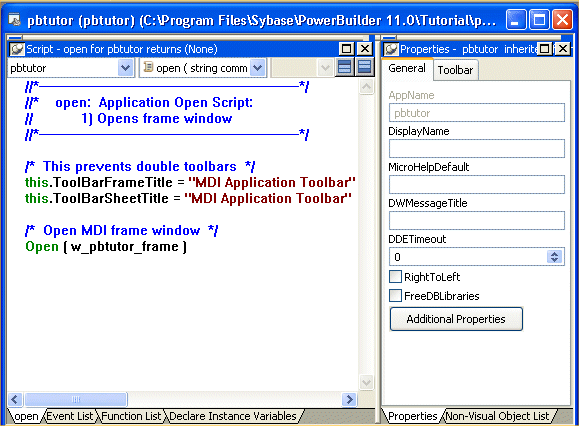Click the DisplayName input field
This screenshot has height=426, width=579.
[x=477, y=148]
